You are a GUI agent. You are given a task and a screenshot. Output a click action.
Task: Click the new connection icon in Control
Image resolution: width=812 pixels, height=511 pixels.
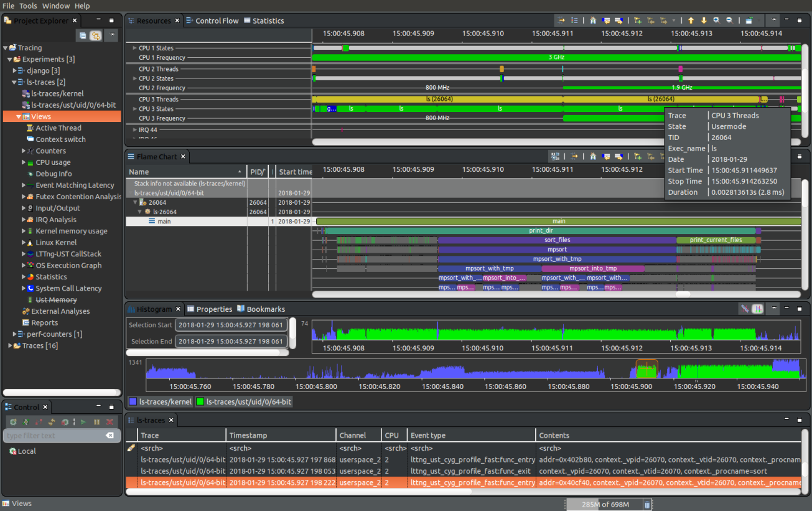click(12, 422)
